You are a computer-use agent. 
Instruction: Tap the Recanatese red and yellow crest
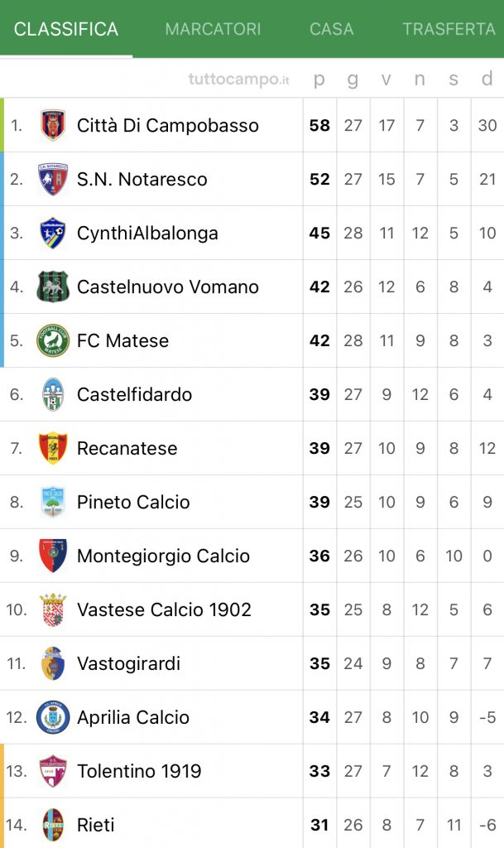point(53,448)
